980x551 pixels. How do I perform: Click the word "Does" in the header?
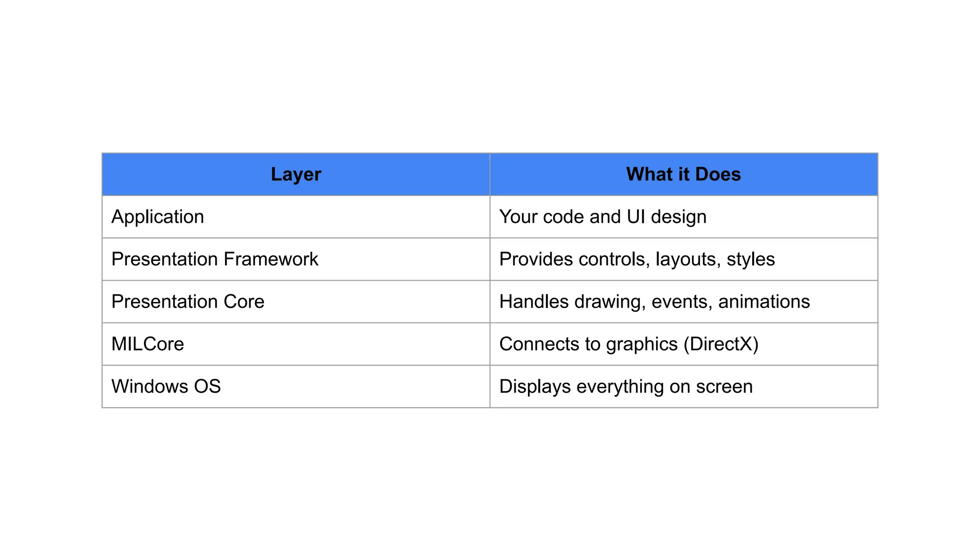718,175
